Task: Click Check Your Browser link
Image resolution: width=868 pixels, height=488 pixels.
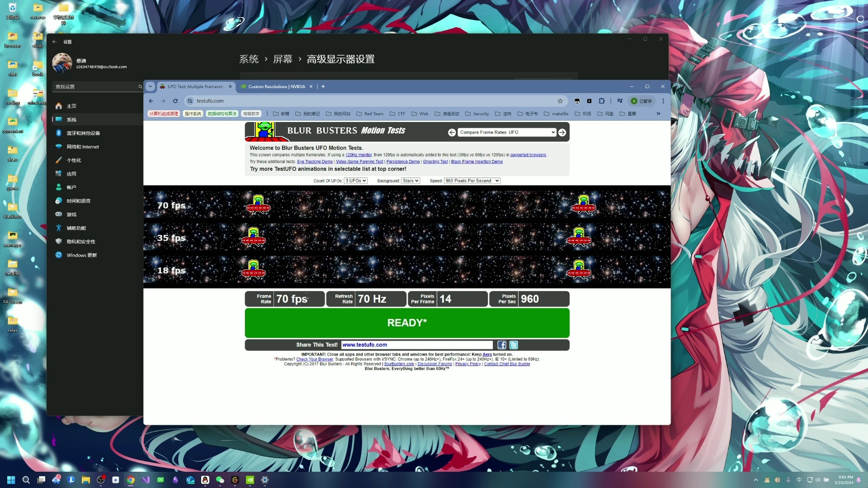Action: [315, 359]
